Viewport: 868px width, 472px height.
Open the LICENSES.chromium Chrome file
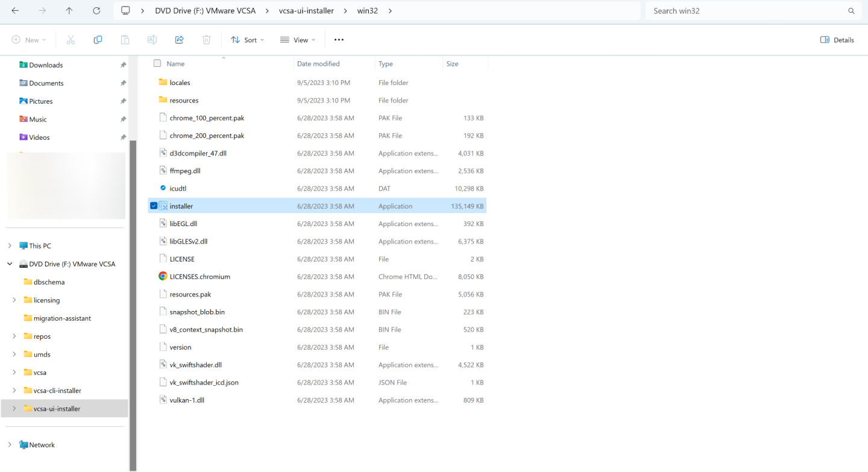tap(200, 277)
